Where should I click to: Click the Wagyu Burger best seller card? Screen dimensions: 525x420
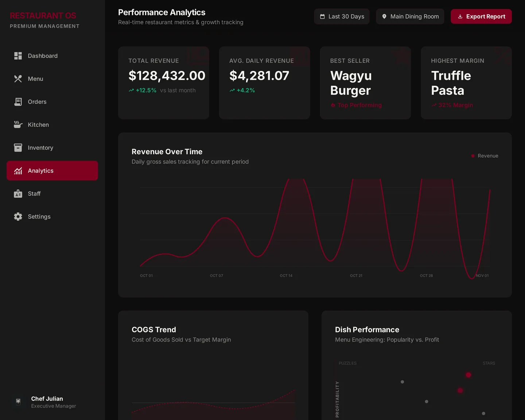(x=365, y=83)
